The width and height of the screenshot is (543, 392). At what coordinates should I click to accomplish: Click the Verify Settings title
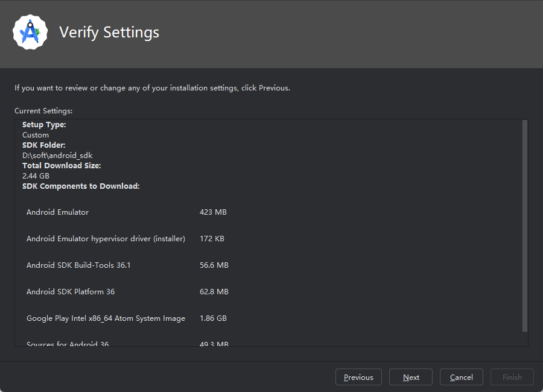tap(109, 32)
